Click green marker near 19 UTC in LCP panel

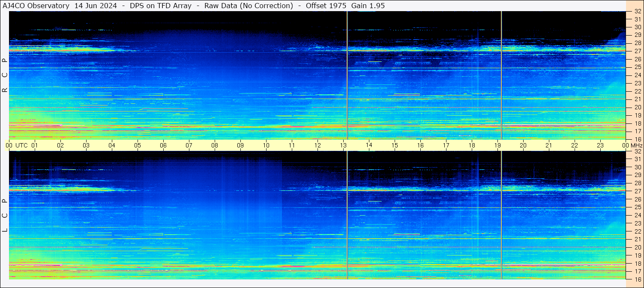coord(501,215)
